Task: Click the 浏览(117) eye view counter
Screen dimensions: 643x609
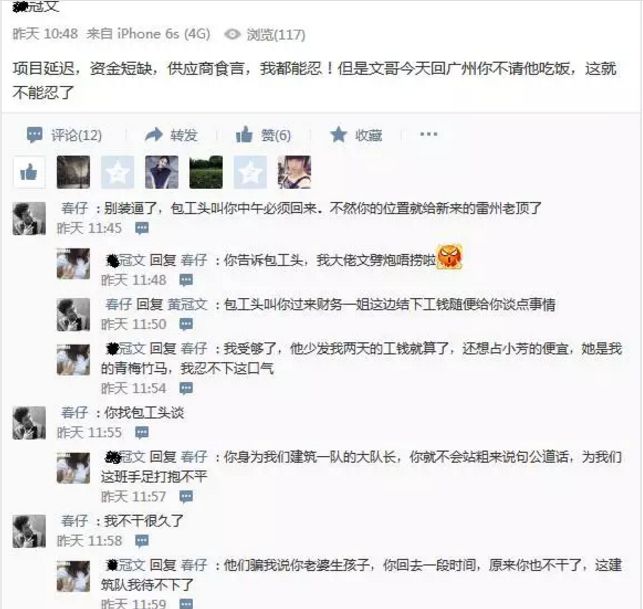Action: click(265, 34)
